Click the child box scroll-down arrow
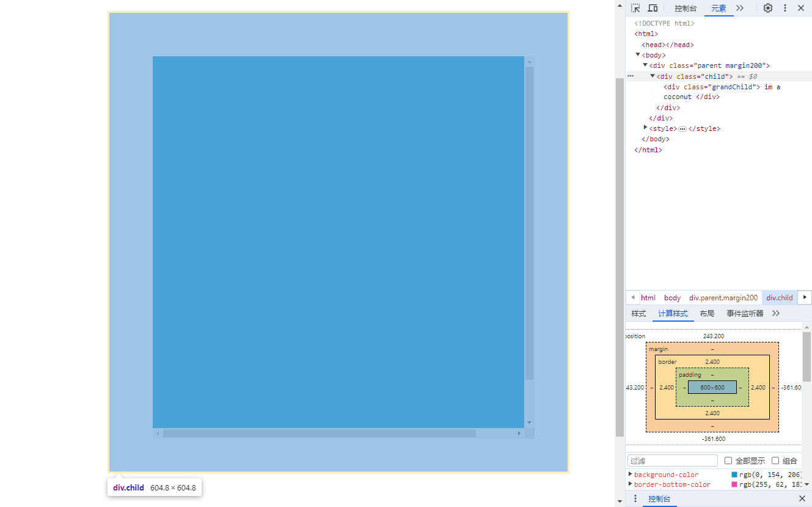This screenshot has width=812, height=507. coord(529,423)
